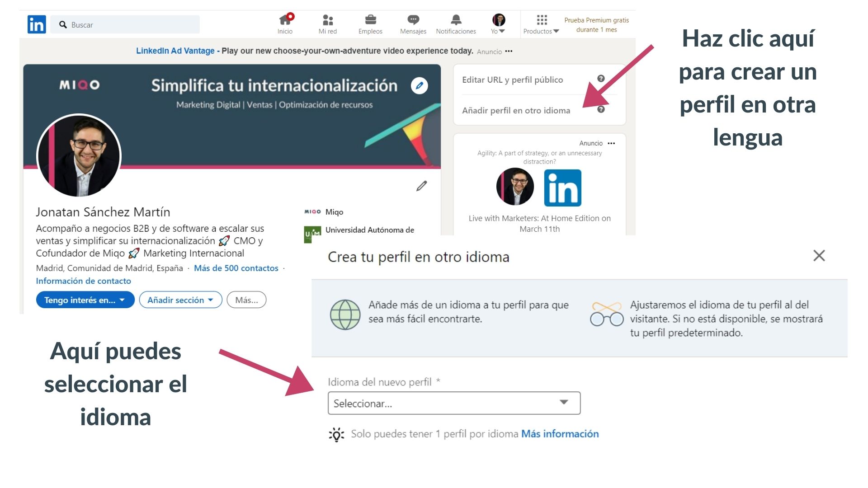Expand the Tengo interés en dropdown
The image size is (868, 488).
(x=85, y=300)
